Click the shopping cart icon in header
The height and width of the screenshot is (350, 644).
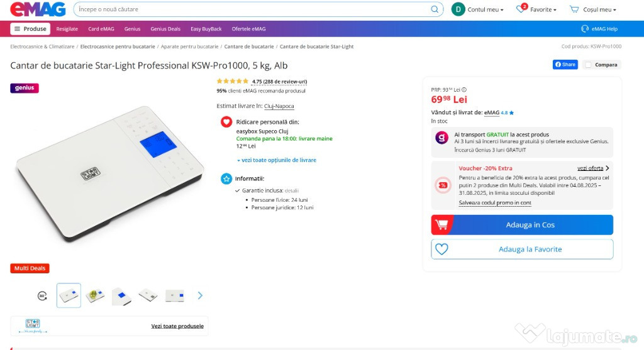coord(574,9)
